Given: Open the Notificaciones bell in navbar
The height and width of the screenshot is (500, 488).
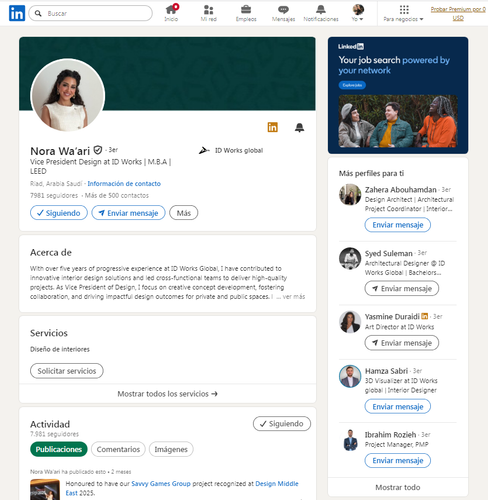Looking at the screenshot, I should [x=321, y=13].
